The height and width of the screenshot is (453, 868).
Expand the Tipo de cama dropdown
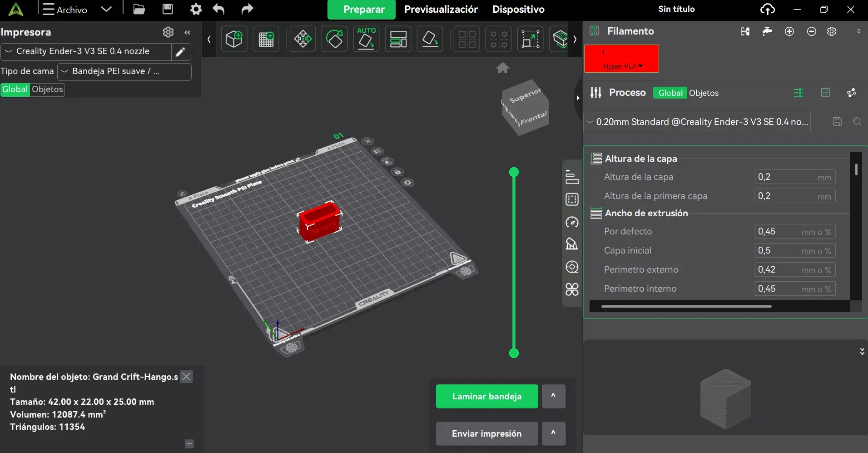124,71
